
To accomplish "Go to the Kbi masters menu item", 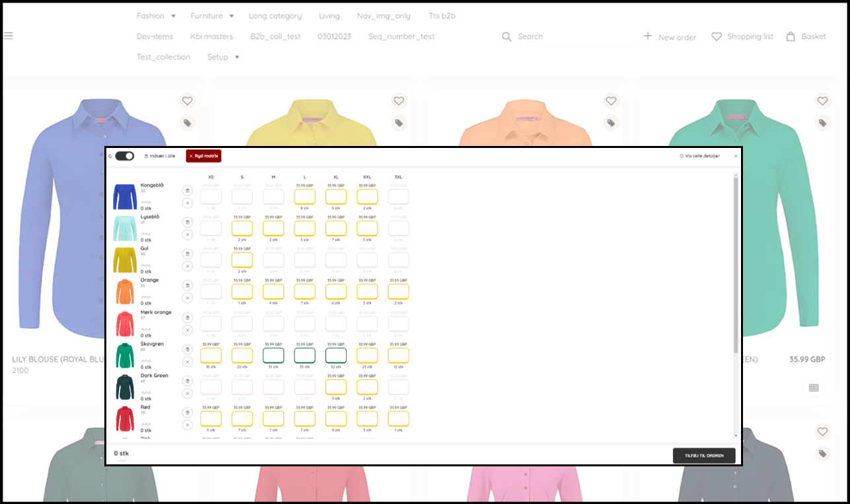I will (211, 36).
